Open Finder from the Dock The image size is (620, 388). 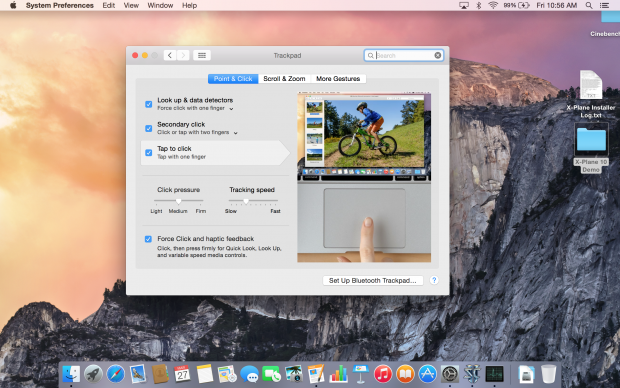click(x=71, y=374)
